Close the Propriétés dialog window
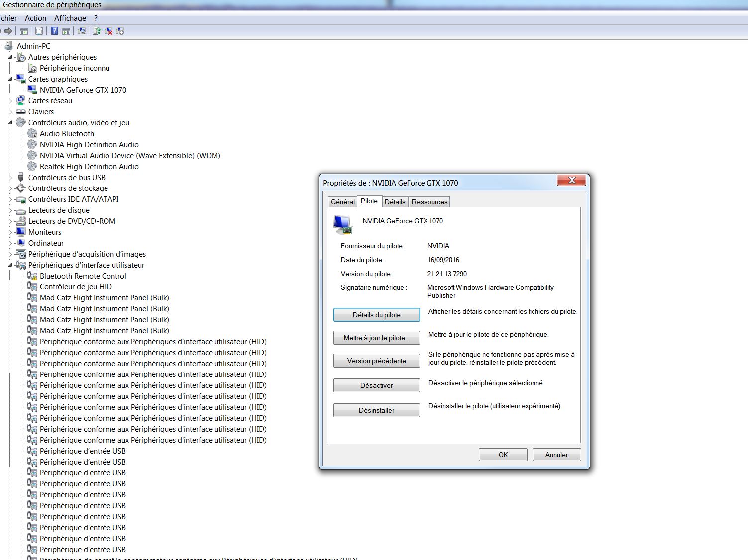748x560 pixels. pyautogui.click(x=571, y=180)
